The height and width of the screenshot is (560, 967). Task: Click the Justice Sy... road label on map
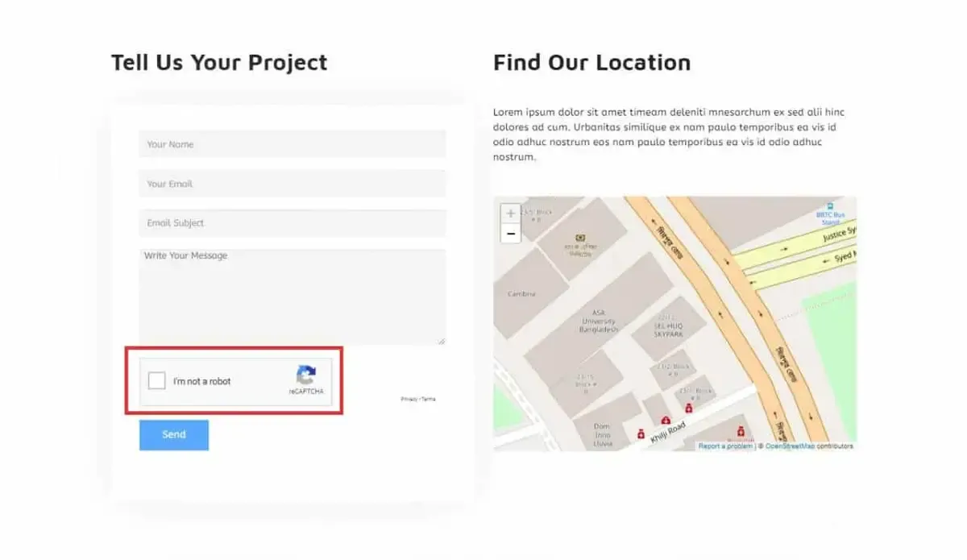point(839,235)
